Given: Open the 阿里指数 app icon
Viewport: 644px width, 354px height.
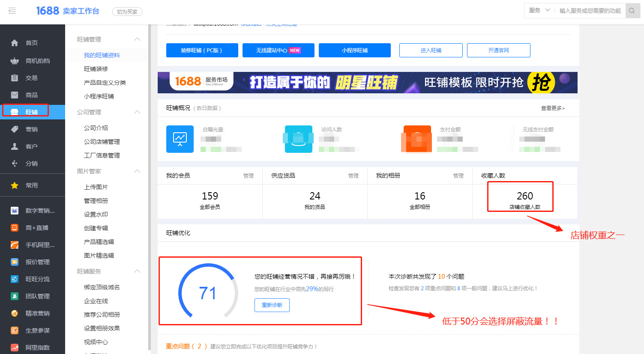Looking at the screenshot, I should pyautogui.click(x=15, y=348).
